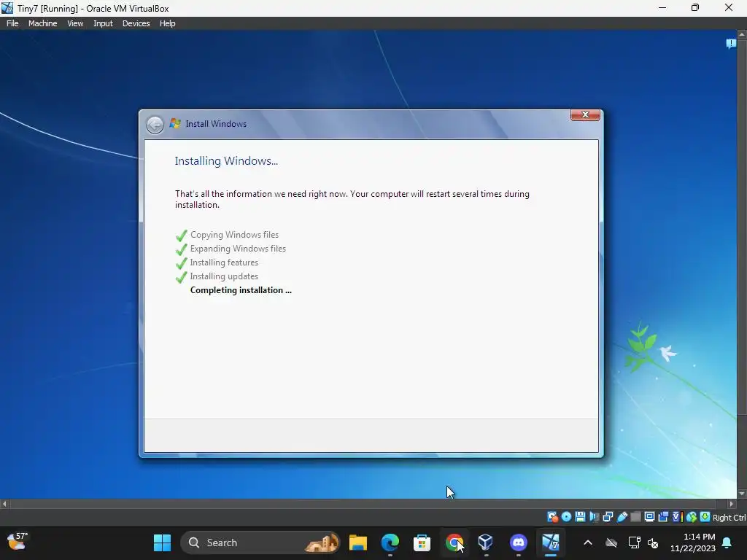Click the display settings status icon
This screenshot has width=747, height=560.
tap(649, 517)
